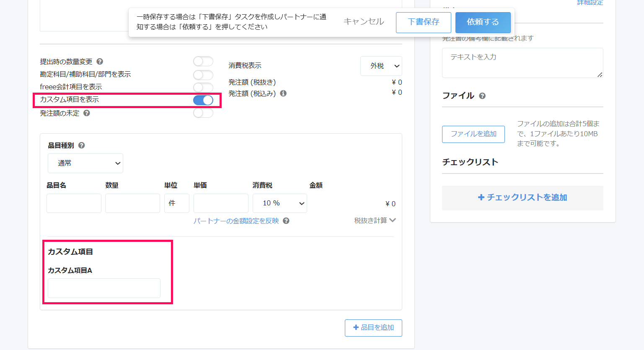This screenshot has width=644, height=350.
Task: Click キャンセル in the top bar
Action: click(x=364, y=22)
